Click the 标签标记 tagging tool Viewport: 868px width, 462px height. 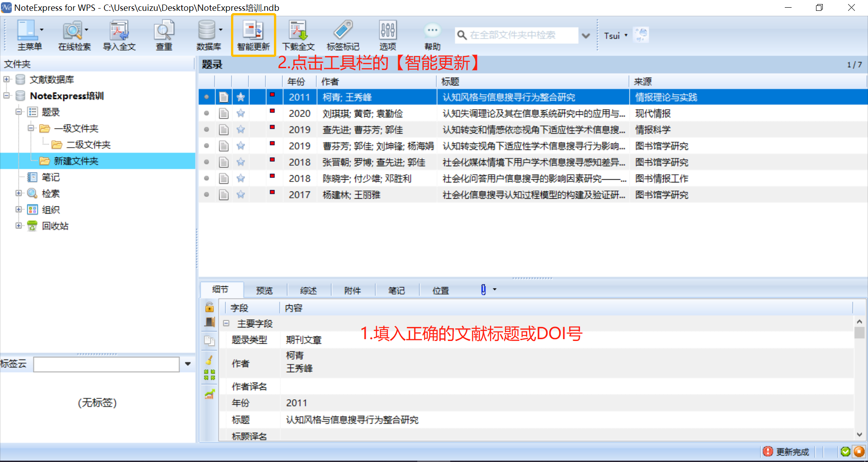(x=343, y=35)
